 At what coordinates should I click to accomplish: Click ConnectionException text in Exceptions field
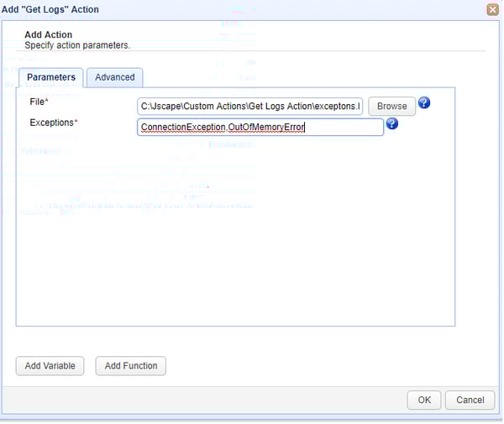[183, 128]
